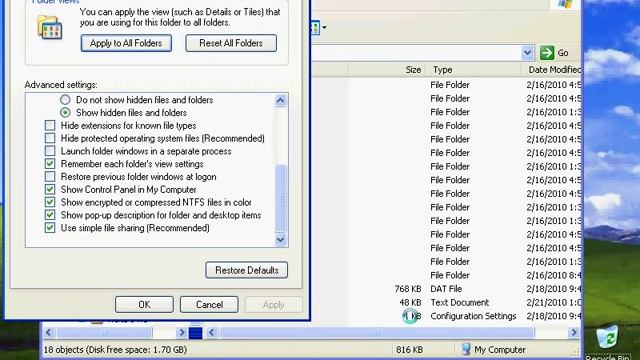
Task: Click the My Computer status bar icon
Action: click(466, 349)
